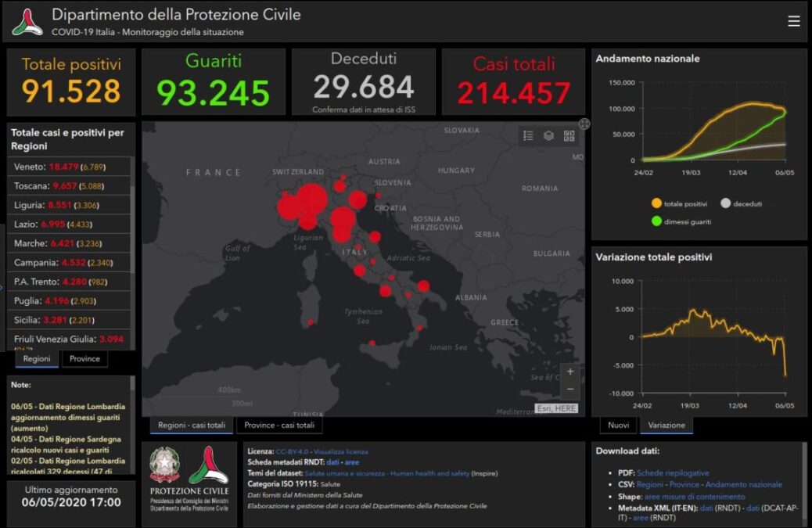Open the Andamento nazionale CSV link
Screen dimensions: 812x528
coord(744,484)
